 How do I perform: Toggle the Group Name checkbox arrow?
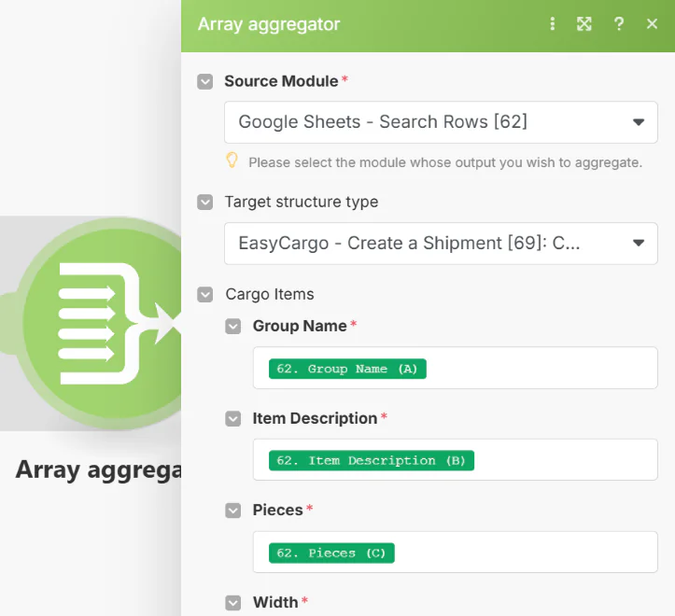click(232, 327)
